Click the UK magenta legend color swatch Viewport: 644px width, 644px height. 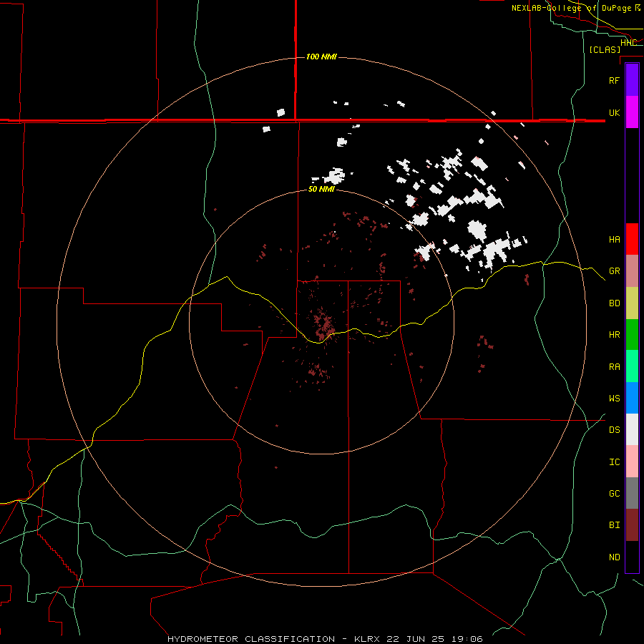[632, 112]
